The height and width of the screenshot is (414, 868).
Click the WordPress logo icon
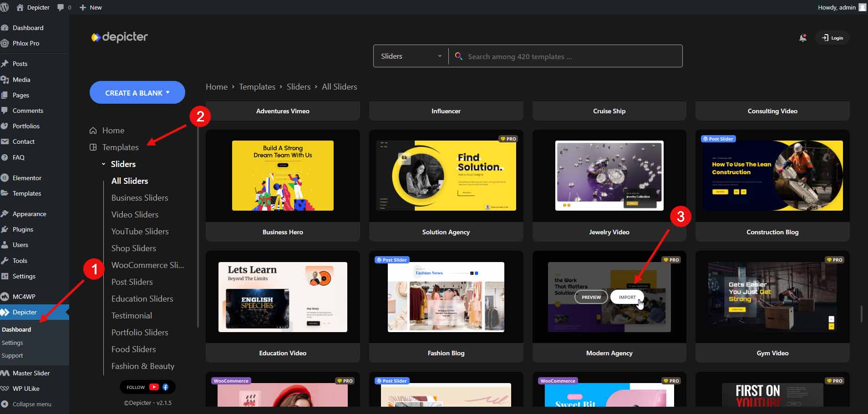pos(5,7)
